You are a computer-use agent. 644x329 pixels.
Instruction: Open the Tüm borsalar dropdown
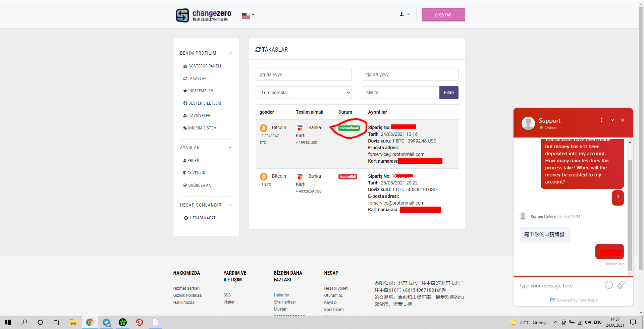[x=304, y=93]
